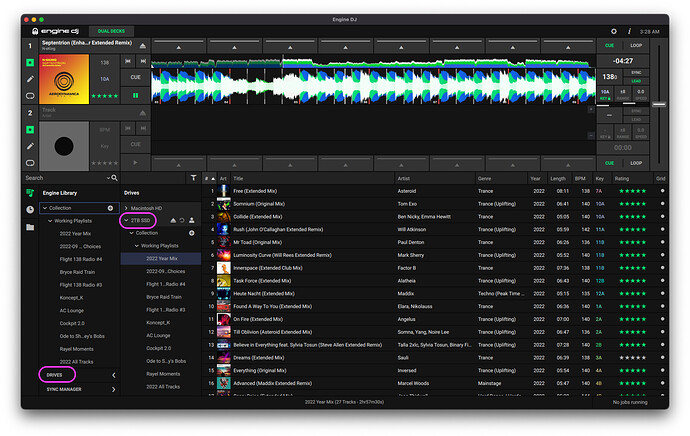Image resolution: width=690 pixels, height=436 pixels.
Task: Collapse the Collection under 2TB SSD
Action: [131, 233]
